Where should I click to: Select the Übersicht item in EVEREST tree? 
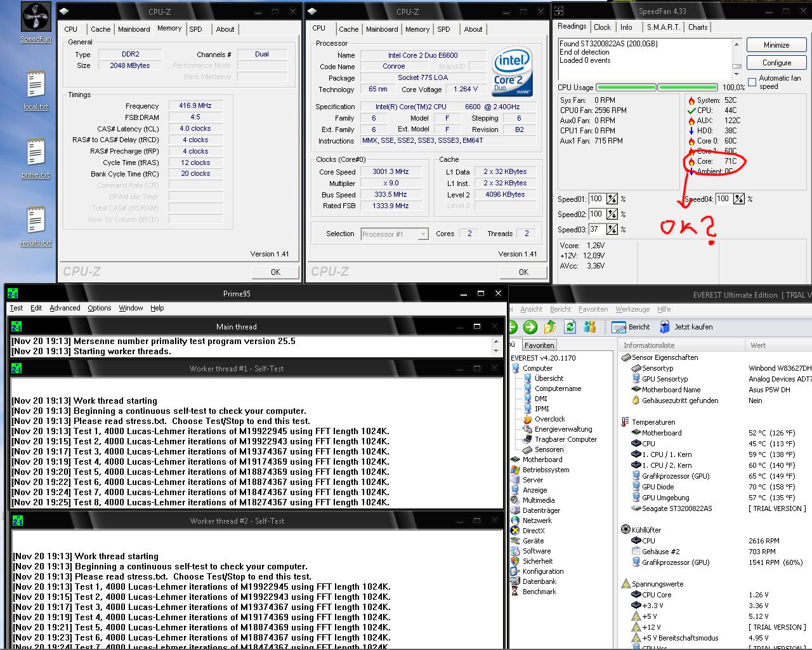544,378
